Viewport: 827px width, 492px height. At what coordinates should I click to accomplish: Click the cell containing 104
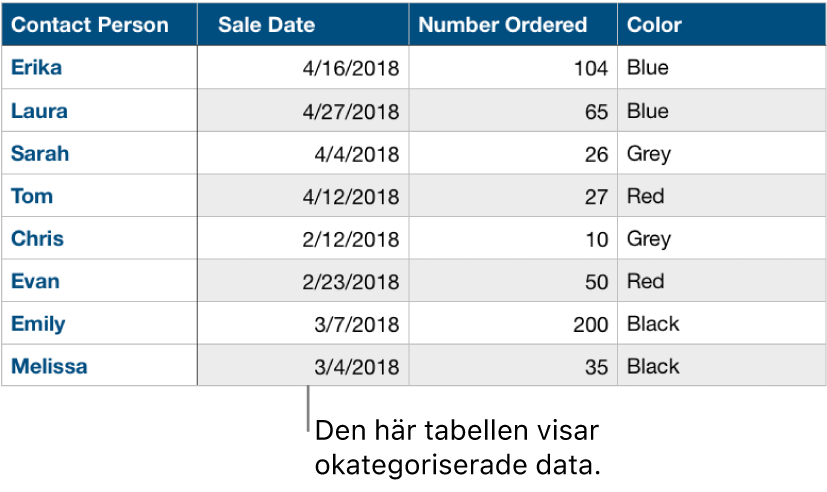coord(591,69)
